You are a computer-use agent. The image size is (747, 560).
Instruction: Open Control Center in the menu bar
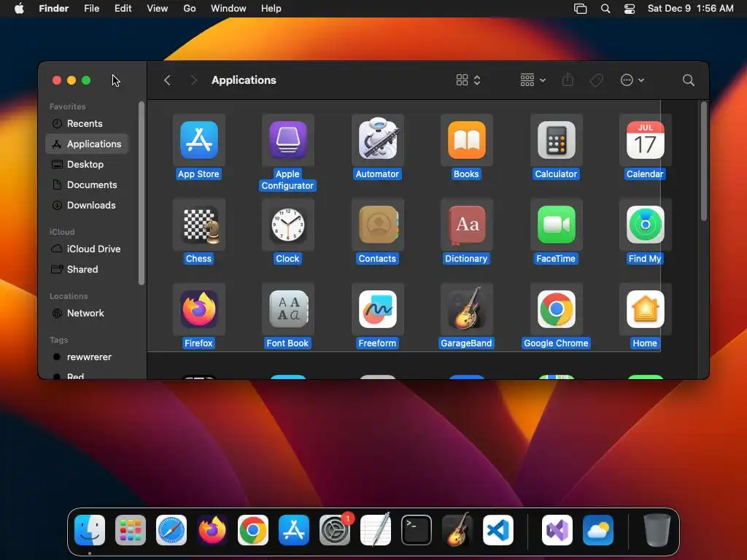click(x=630, y=9)
